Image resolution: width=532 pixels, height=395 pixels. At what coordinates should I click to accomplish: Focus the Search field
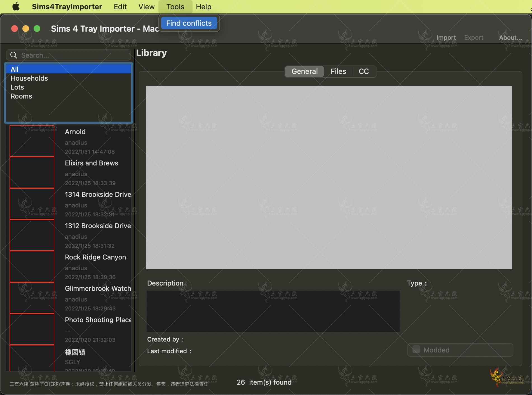[x=69, y=55]
